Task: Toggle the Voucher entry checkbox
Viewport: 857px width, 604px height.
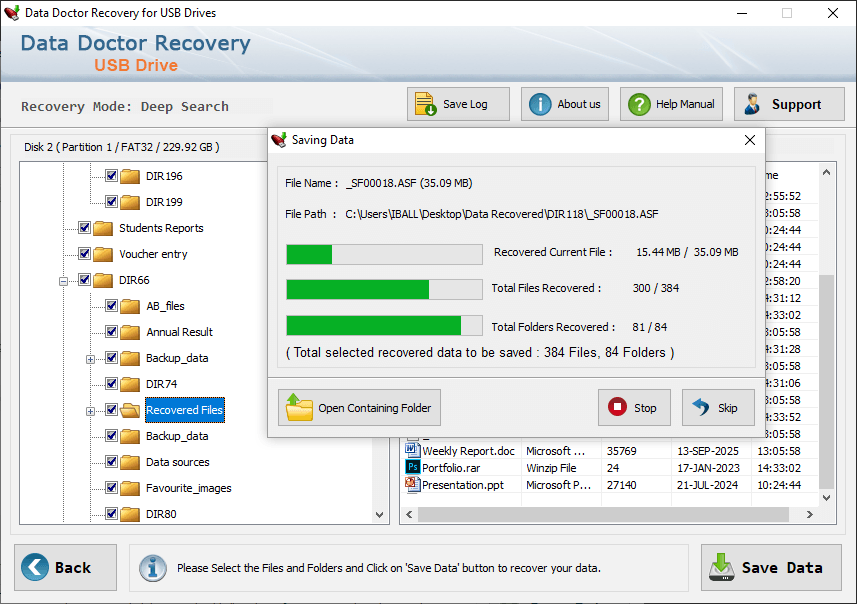Action: point(84,254)
